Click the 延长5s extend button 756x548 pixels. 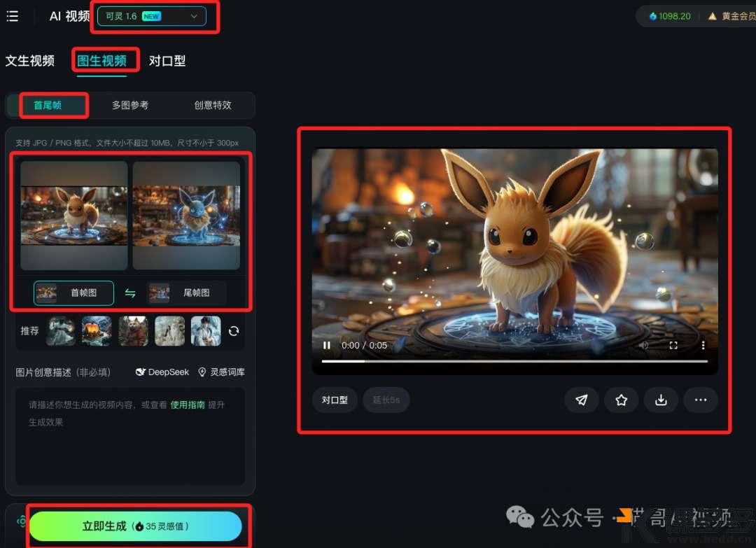(x=386, y=400)
